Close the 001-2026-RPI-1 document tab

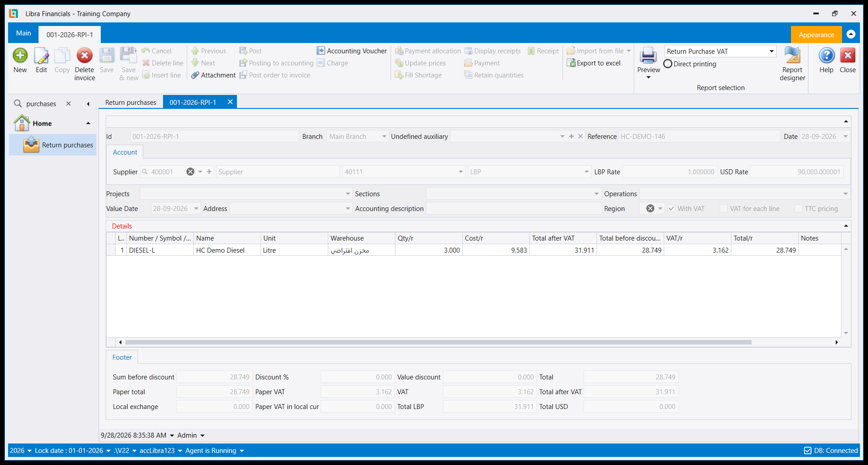230,102
